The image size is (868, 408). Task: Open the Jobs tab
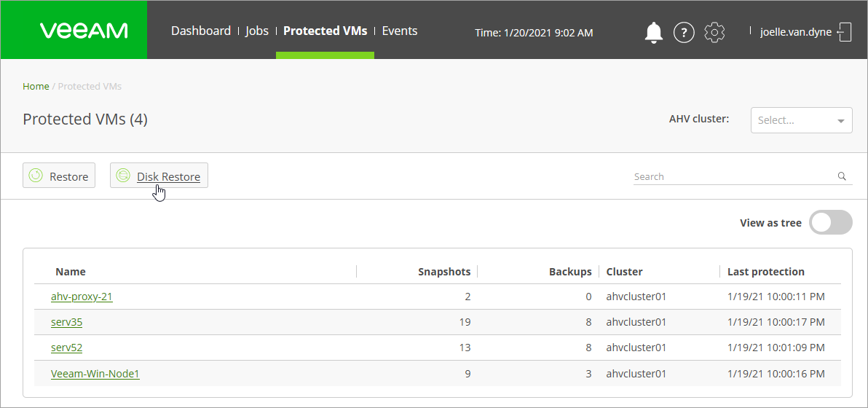tap(257, 31)
